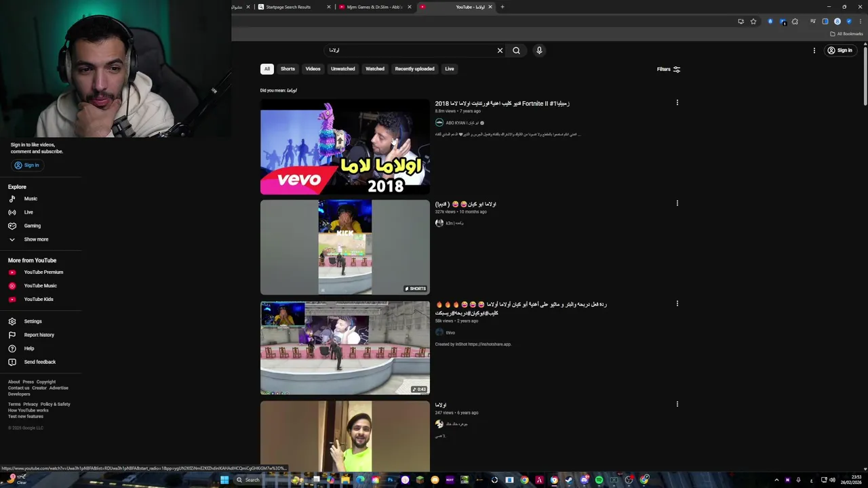Open options menu for third video result

coord(677,304)
